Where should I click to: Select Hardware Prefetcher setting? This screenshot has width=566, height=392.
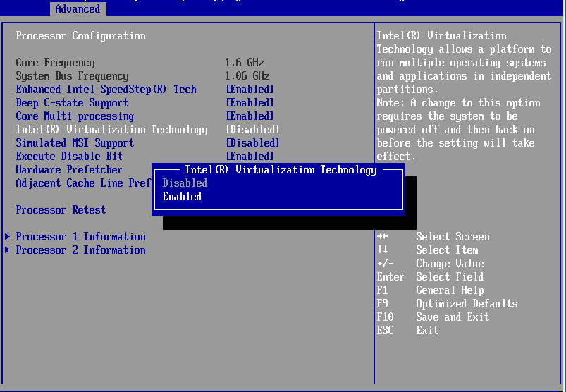pos(69,170)
